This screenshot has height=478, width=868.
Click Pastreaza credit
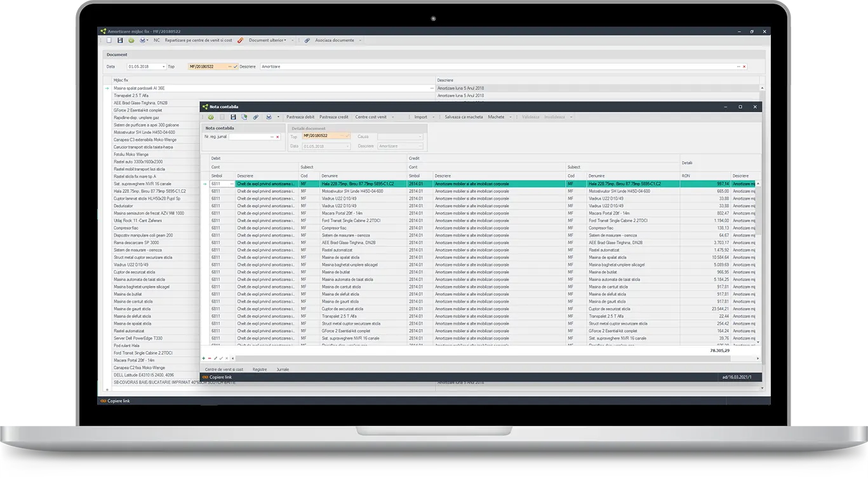tap(334, 117)
